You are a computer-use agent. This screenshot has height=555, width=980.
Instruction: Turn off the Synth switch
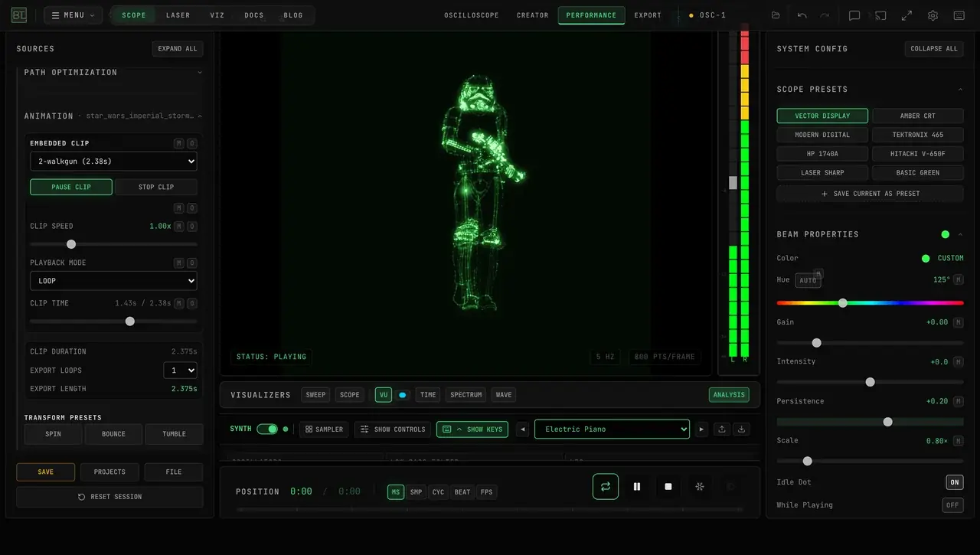coord(267,429)
